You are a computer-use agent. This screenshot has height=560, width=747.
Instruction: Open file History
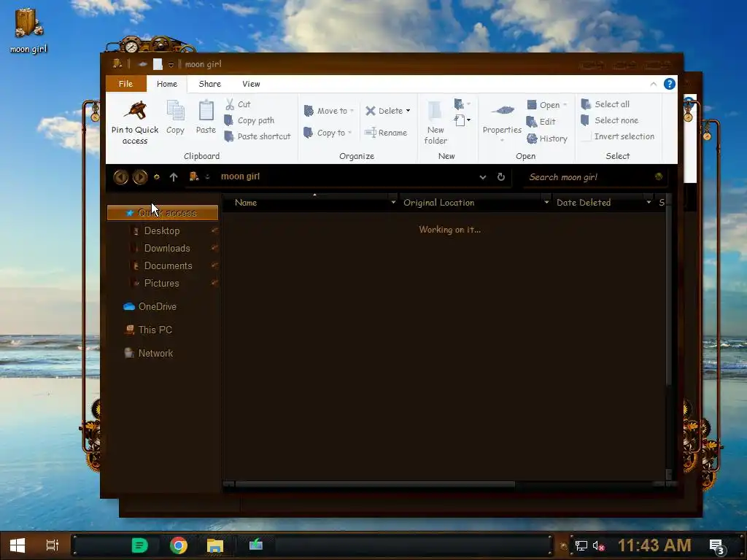(x=547, y=139)
